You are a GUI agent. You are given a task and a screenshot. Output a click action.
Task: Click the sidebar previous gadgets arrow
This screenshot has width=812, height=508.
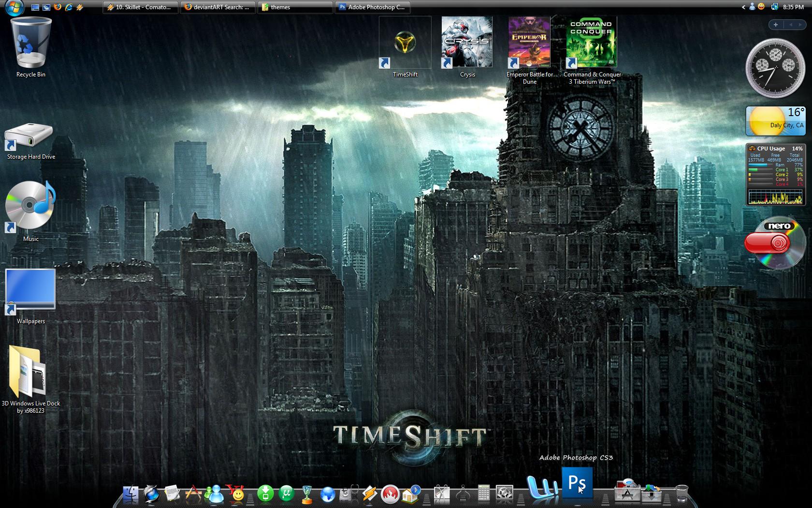[791, 25]
